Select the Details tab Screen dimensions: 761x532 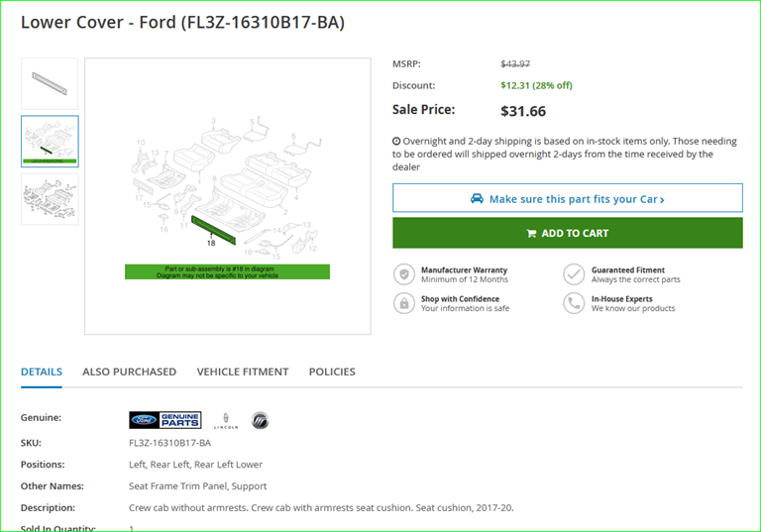pos(42,372)
